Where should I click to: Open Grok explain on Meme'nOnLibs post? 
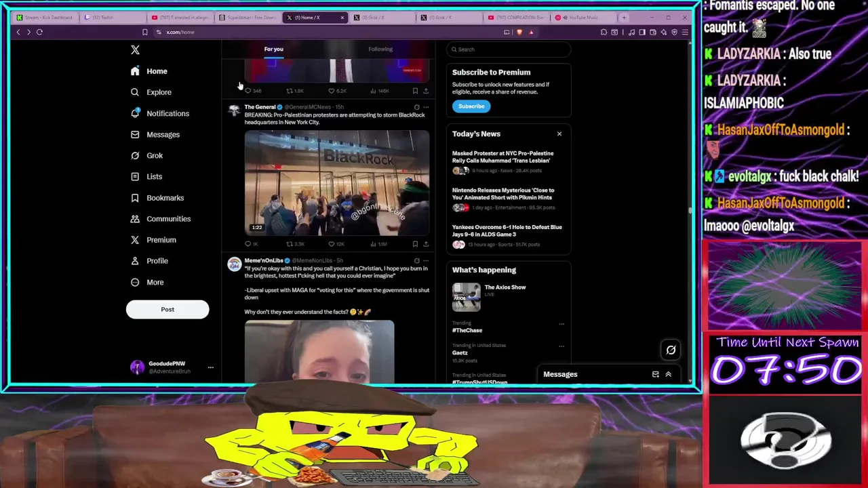[x=416, y=260]
